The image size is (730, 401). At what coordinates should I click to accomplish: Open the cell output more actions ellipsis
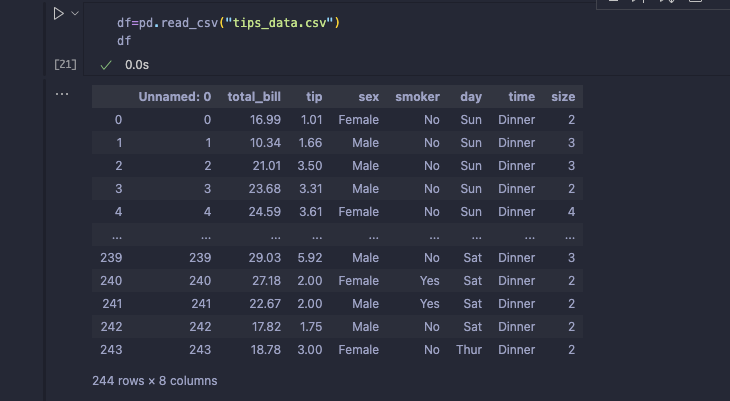point(62,93)
